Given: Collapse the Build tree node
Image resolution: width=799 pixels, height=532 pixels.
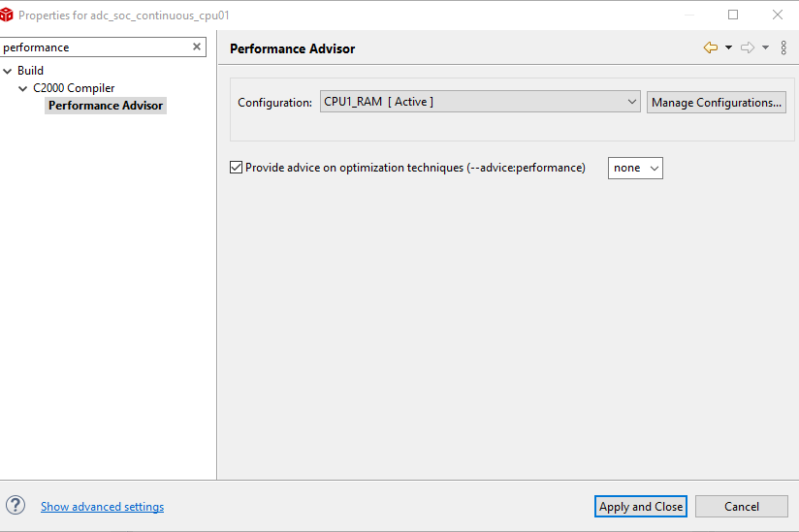Looking at the screenshot, I should tap(8, 71).
